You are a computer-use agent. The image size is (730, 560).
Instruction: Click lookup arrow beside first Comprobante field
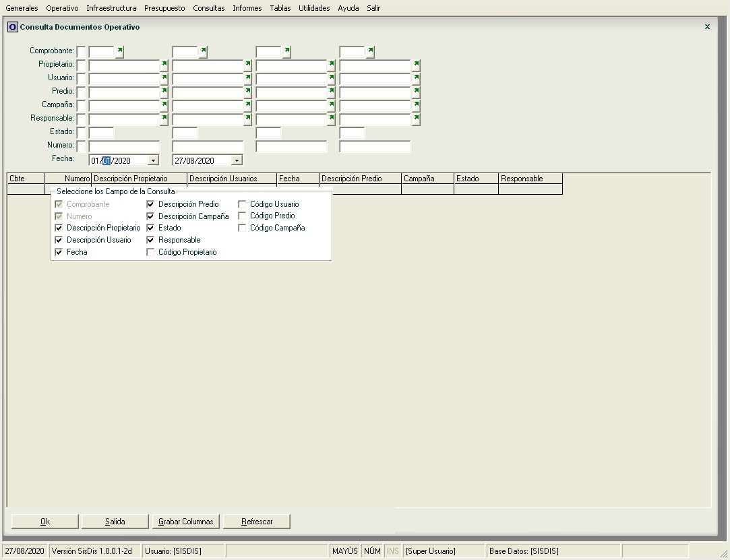[x=120, y=52]
